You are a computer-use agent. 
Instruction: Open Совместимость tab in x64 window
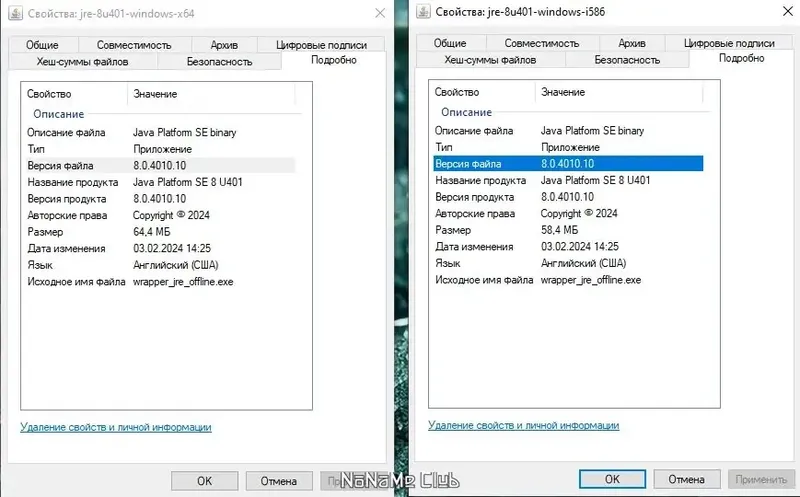click(x=134, y=45)
